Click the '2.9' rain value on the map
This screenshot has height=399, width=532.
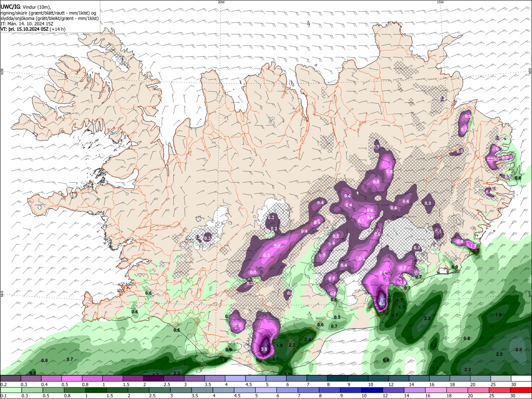pyautogui.click(x=518, y=350)
